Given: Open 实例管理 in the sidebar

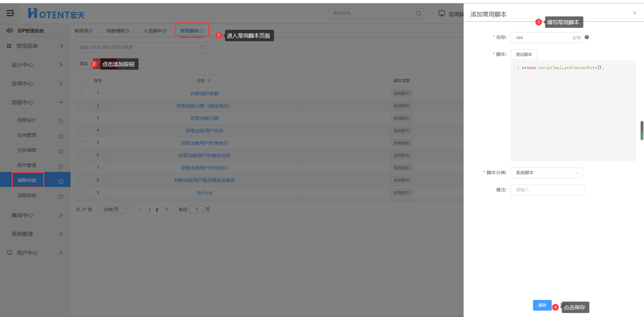Looking at the screenshot, I should point(26,135).
